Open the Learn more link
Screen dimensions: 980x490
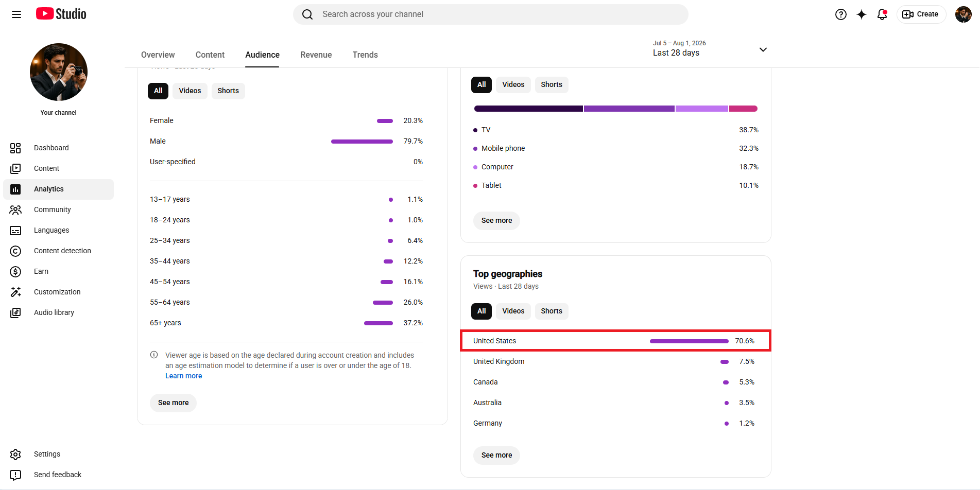184,376
